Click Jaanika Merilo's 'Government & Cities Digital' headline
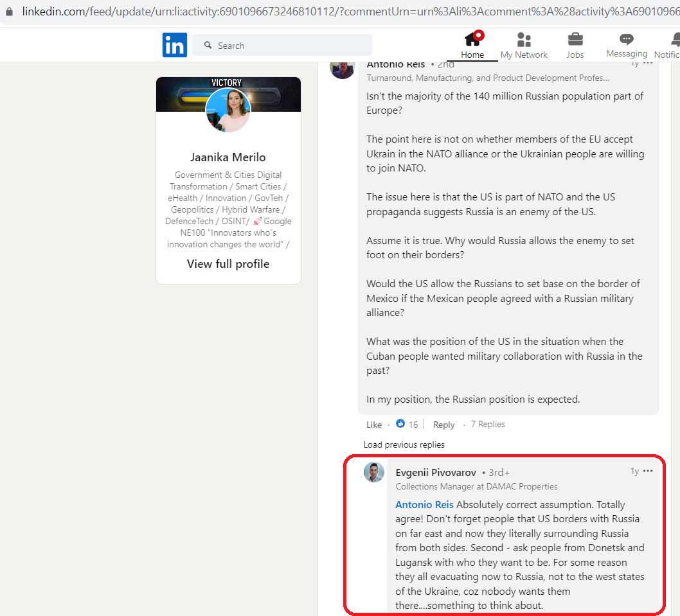The width and height of the screenshot is (680, 616). pos(228,209)
